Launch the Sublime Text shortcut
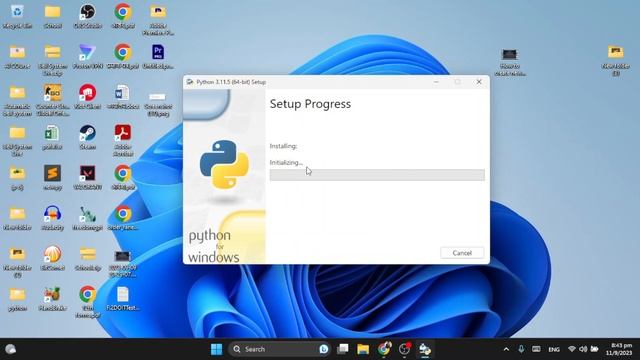The height and width of the screenshot is (360, 640). [53, 178]
